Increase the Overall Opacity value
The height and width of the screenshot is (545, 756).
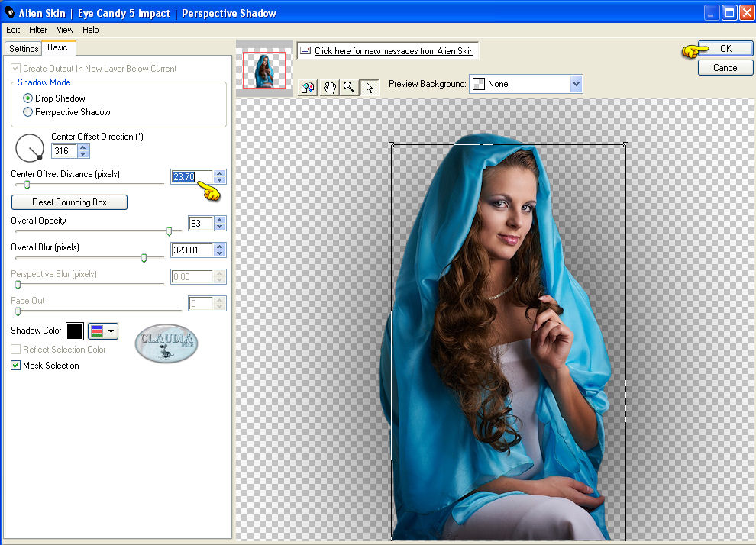coord(220,220)
